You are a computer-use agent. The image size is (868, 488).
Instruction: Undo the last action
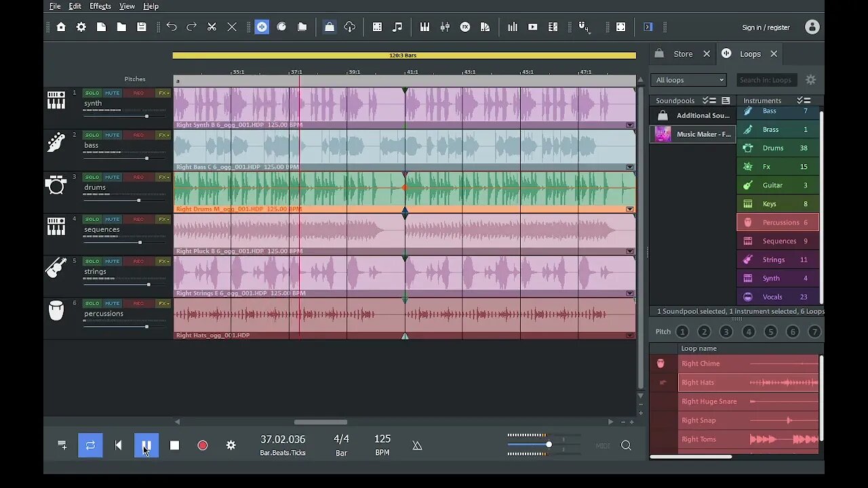(x=172, y=27)
